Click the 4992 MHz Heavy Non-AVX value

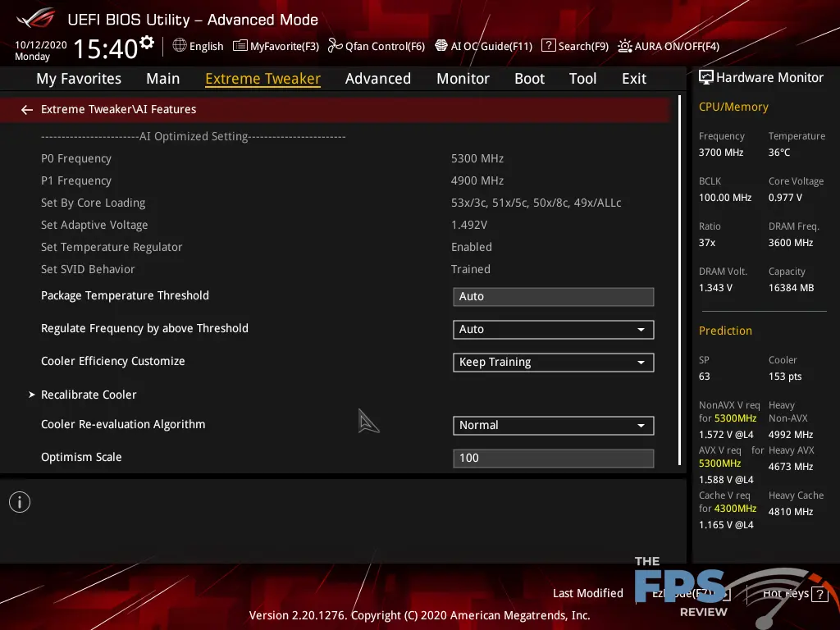tap(791, 435)
